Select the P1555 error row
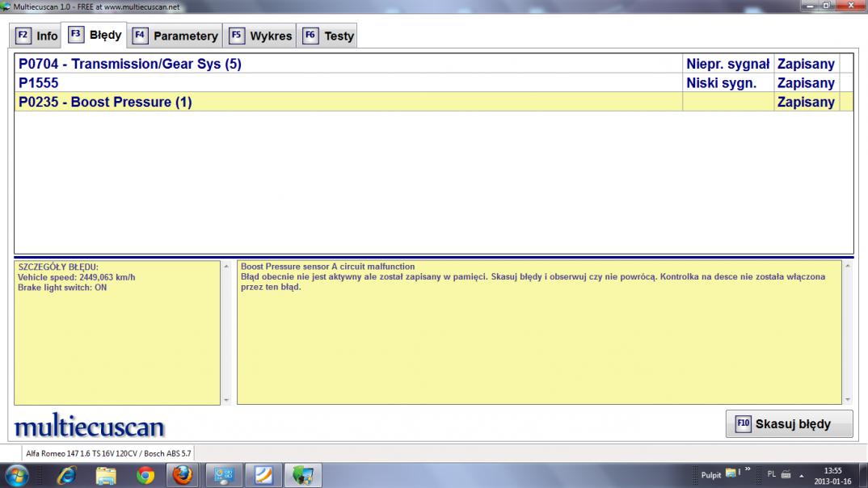Image resolution: width=868 pixels, height=488 pixels. tap(433, 83)
